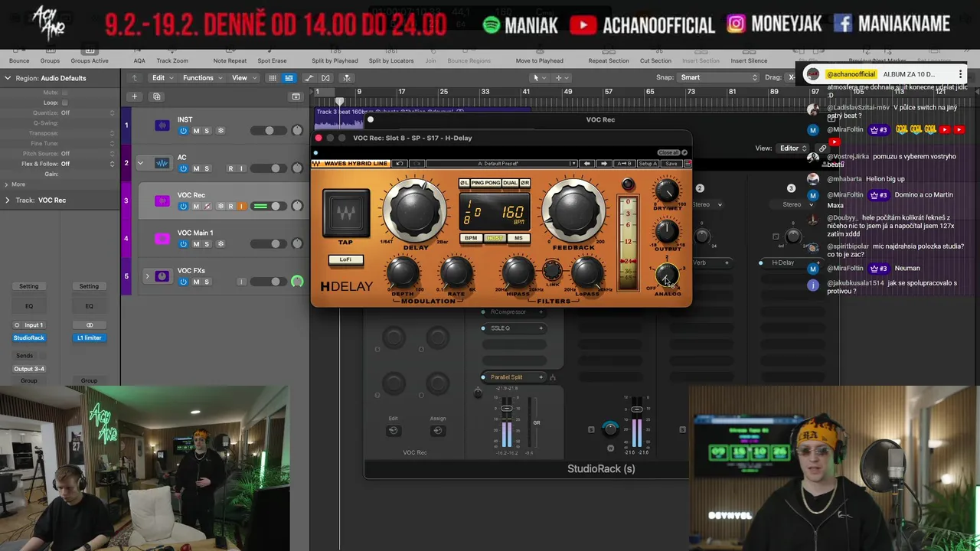Open the Waves toolbar hamburger menu
The width and height of the screenshot is (980, 551).
tap(688, 164)
